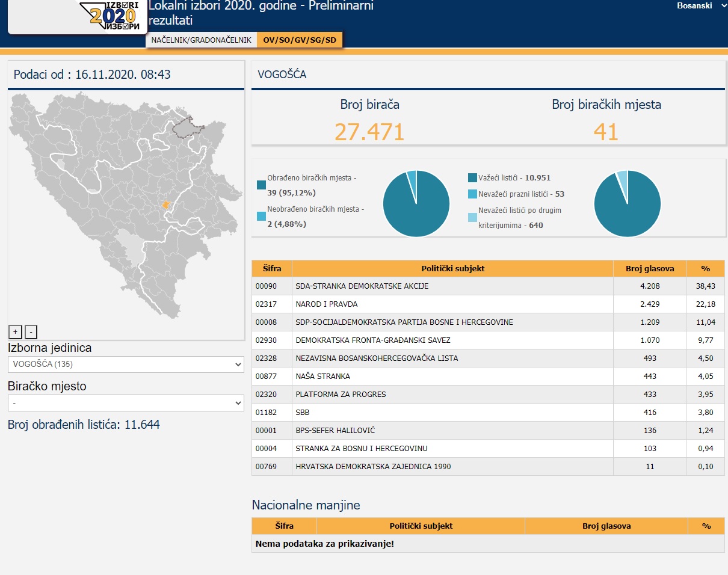Open the Izborna jedinica dropdown

click(126, 364)
